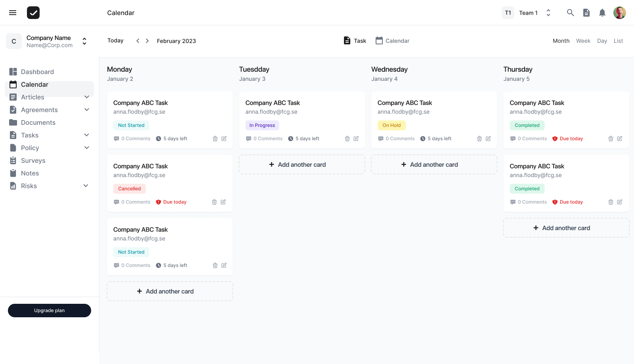634x364 pixels.
Task: Click the Upgrade plan button
Action: tap(49, 310)
